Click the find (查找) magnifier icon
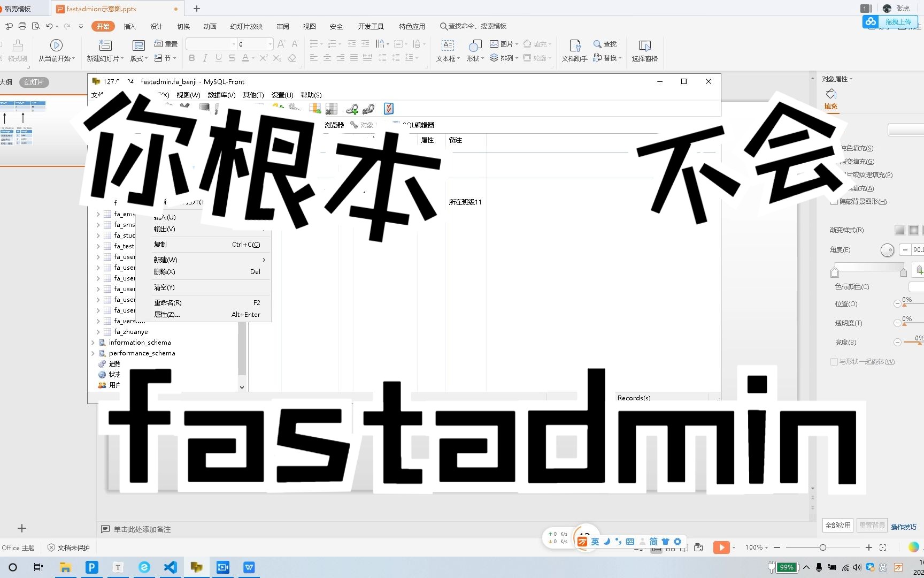924x578 pixels. click(x=597, y=44)
